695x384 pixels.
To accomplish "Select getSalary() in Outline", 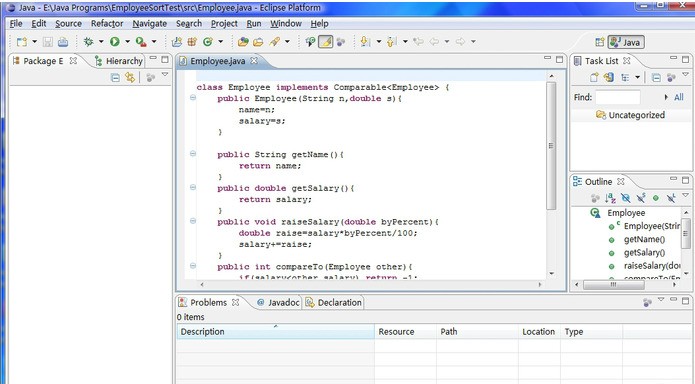I will (x=644, y=253).
